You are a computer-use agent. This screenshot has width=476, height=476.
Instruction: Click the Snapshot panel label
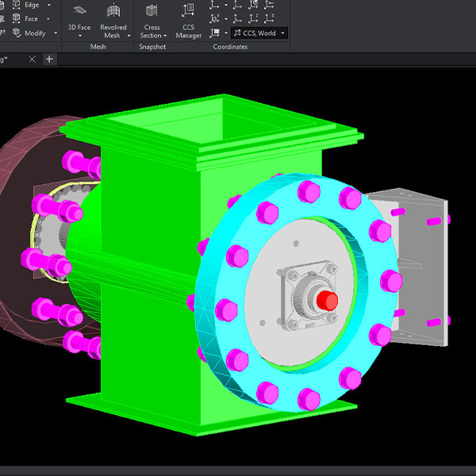152,47
